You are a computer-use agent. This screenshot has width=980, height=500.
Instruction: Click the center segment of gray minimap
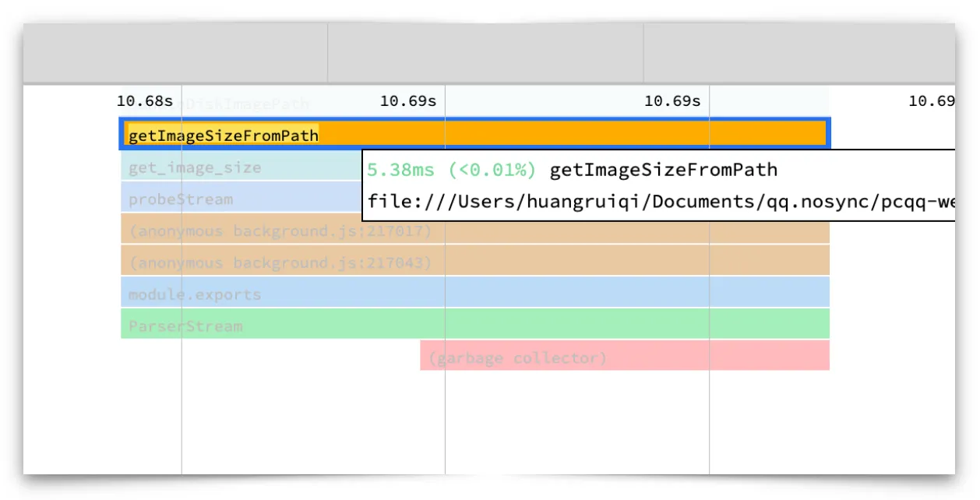(485, 52)
